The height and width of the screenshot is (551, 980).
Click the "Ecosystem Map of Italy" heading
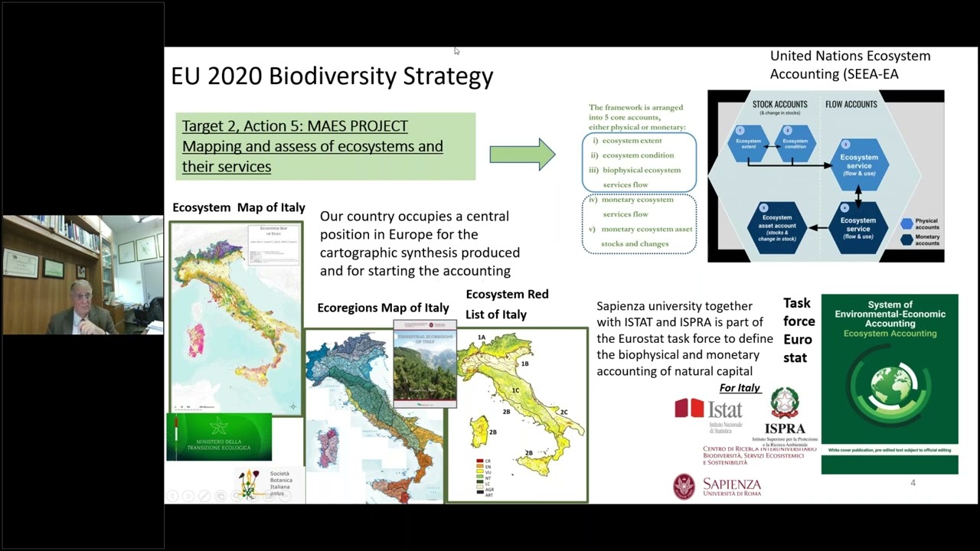(239, 207)
